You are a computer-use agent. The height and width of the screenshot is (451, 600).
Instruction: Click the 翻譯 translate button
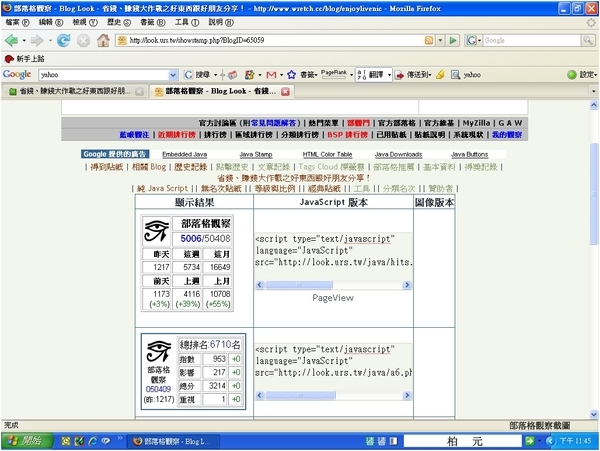pos(371,75)
